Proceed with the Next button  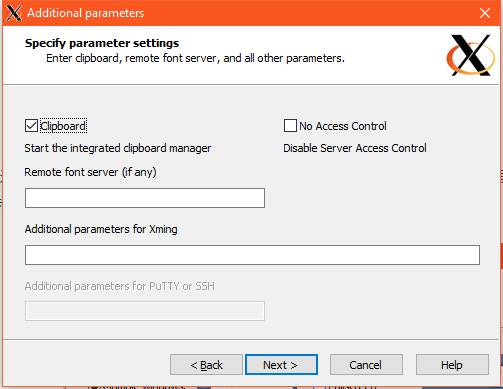[281, 365]
